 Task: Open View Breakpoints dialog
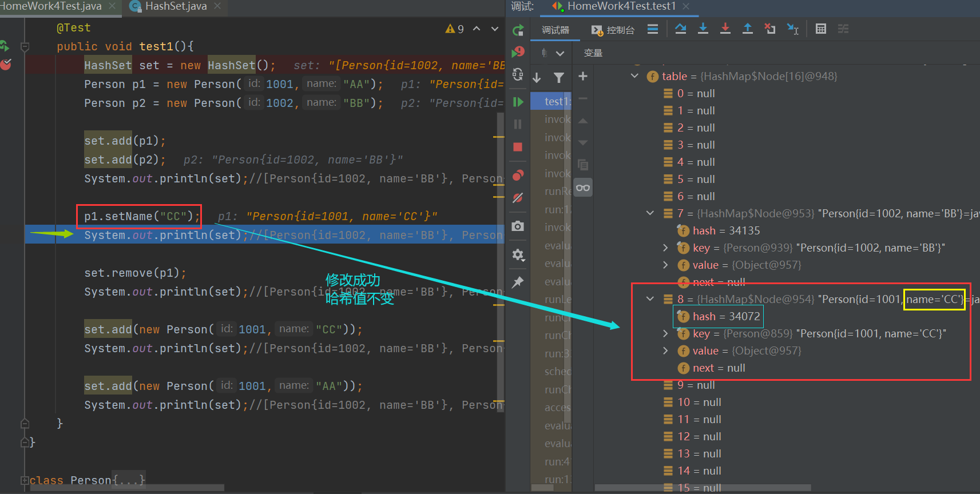point(518,174)
